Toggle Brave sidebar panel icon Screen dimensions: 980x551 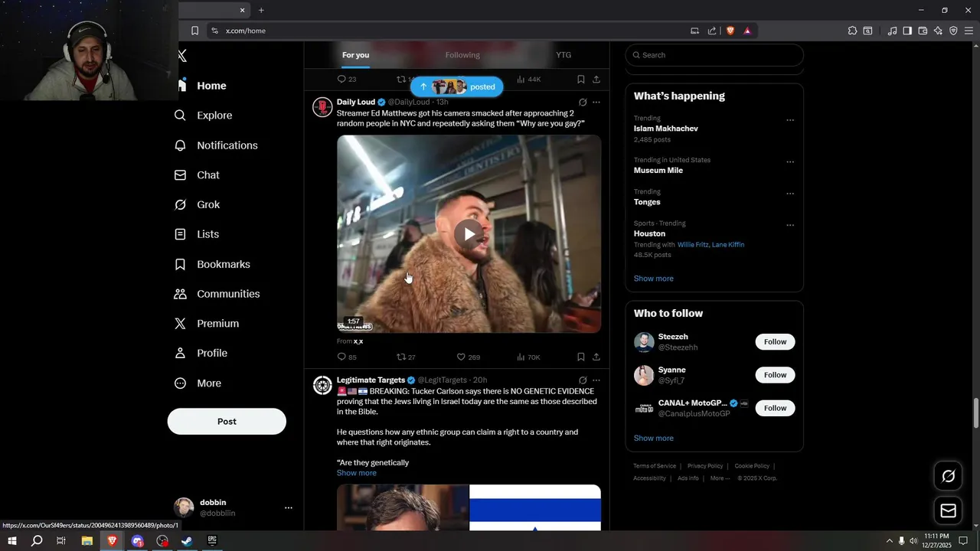coord(907,31)
